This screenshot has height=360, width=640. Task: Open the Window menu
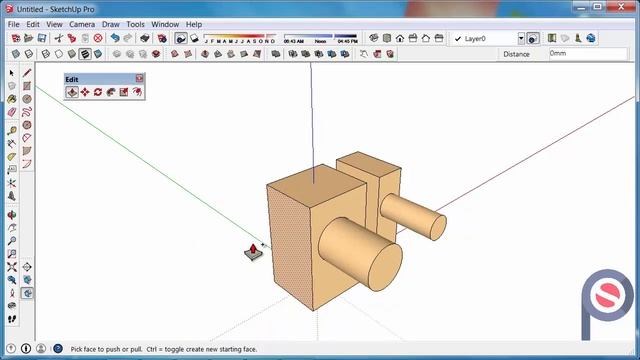point(165,24)
